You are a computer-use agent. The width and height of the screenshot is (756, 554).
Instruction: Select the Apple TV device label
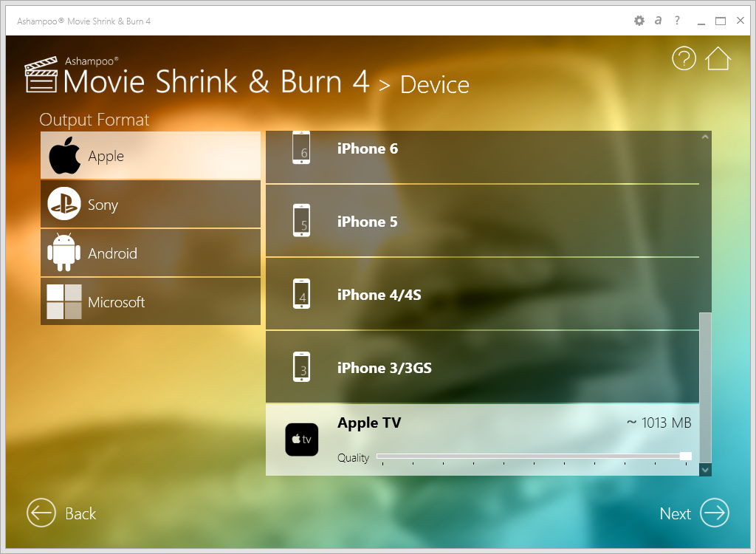click(369, 423)
